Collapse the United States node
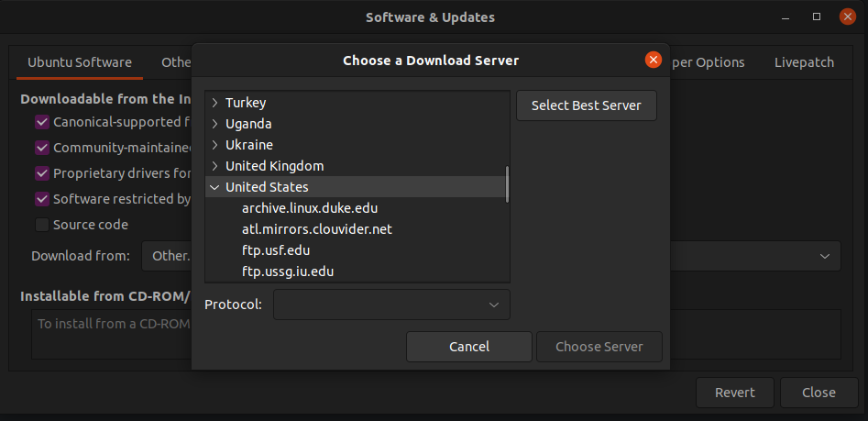The image size is (868, 421). tap(214, 187)
